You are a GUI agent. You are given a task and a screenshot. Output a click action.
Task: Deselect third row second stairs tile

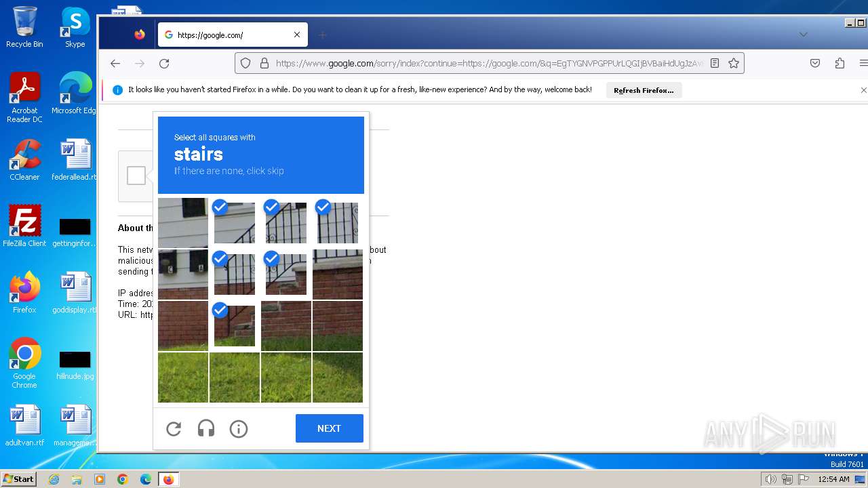click(235, 326)
